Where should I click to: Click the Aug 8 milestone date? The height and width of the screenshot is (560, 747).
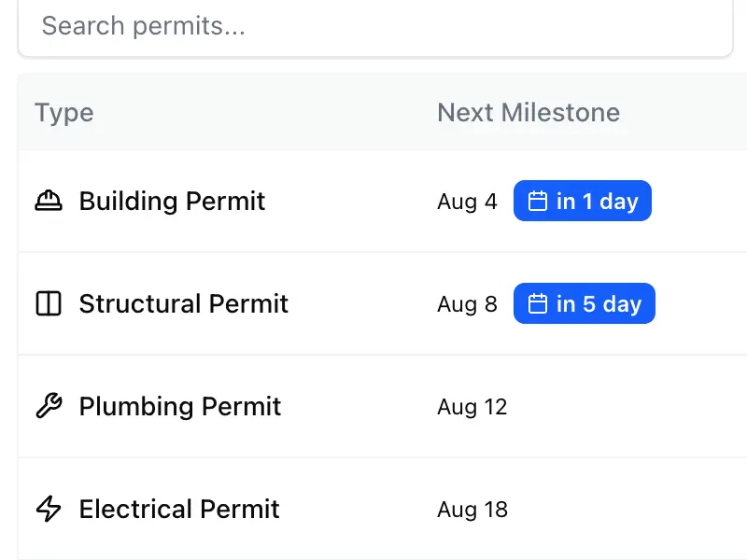coord(467,303)
